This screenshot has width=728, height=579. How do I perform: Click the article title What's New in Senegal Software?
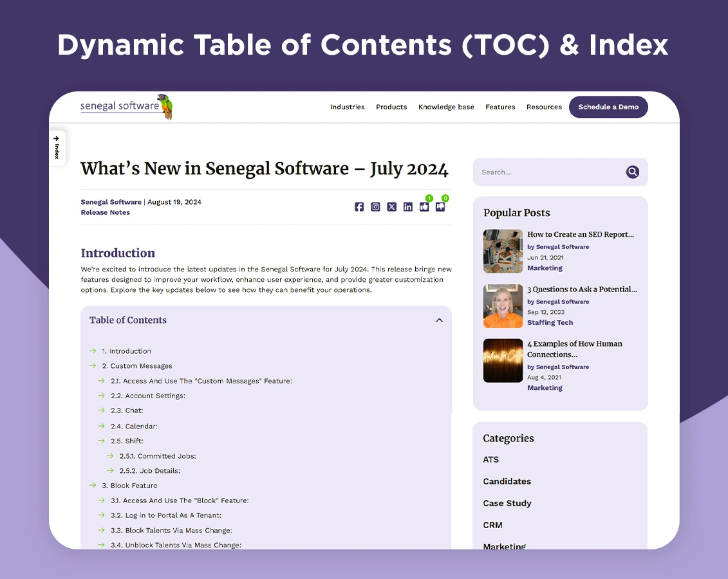265,169
